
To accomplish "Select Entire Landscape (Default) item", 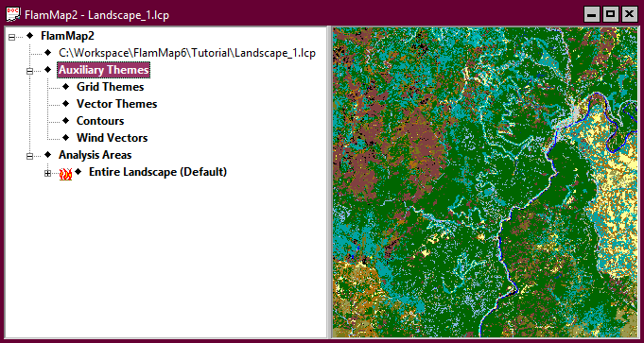I will tap(158, 172).
